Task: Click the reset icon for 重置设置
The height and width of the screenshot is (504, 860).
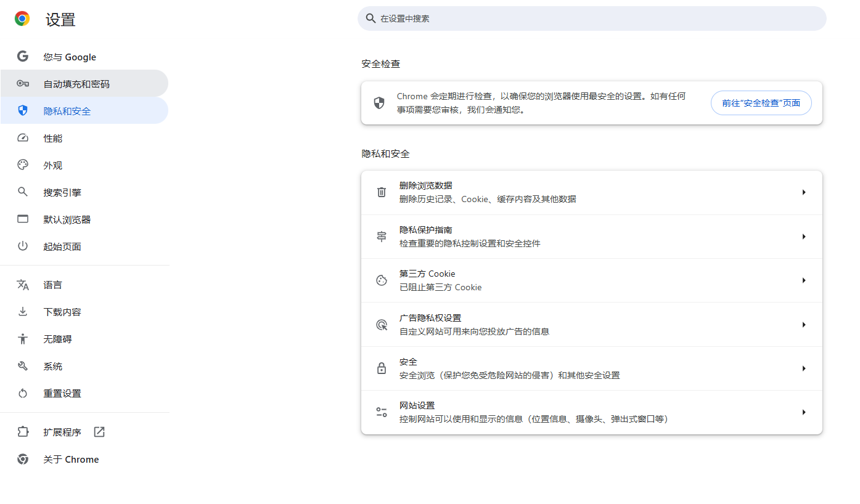Action: pos(23,393)
